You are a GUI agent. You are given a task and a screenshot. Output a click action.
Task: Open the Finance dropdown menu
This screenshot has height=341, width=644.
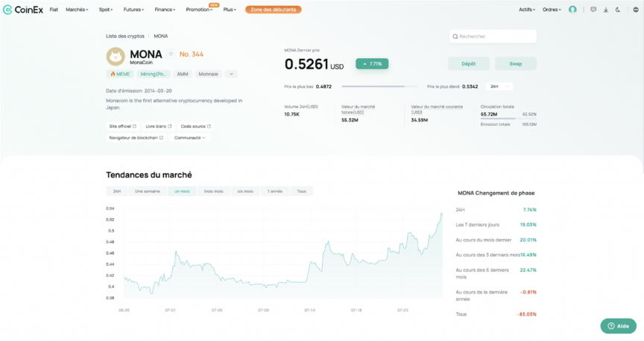tap(165, 10)
